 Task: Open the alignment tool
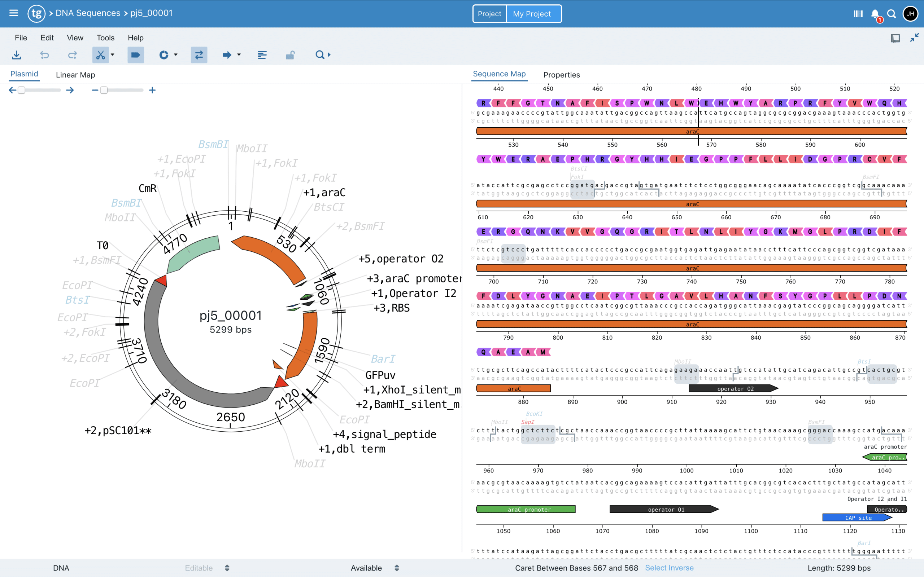click(x=262, y=55)
